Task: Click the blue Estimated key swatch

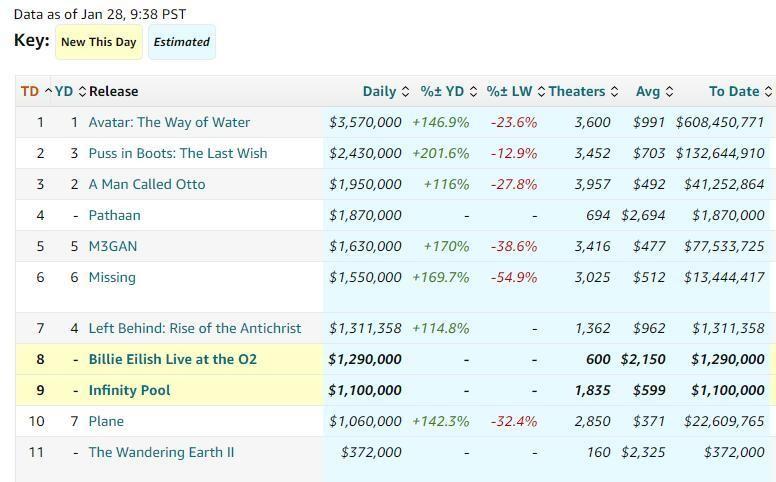Action: (x=181, y=42)
